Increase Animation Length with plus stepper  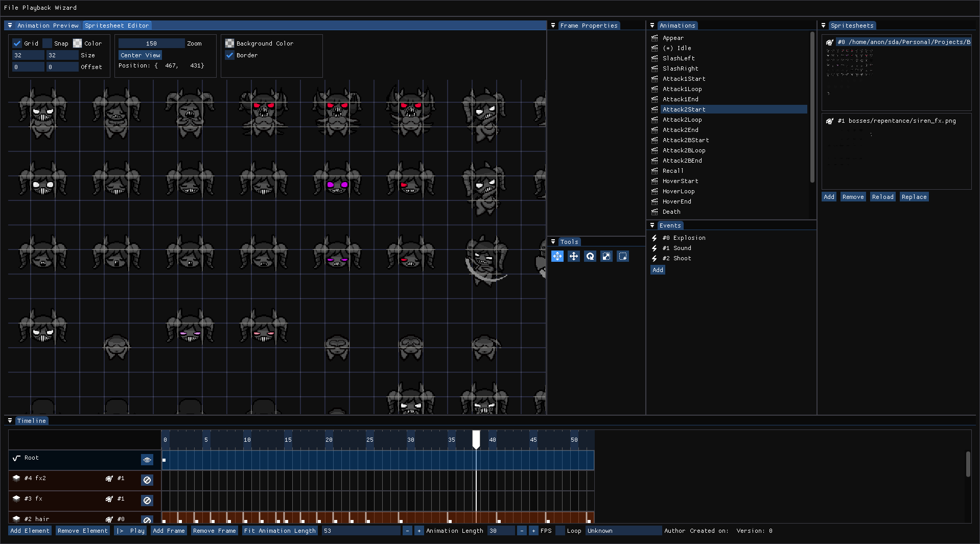tap(419, 531)
